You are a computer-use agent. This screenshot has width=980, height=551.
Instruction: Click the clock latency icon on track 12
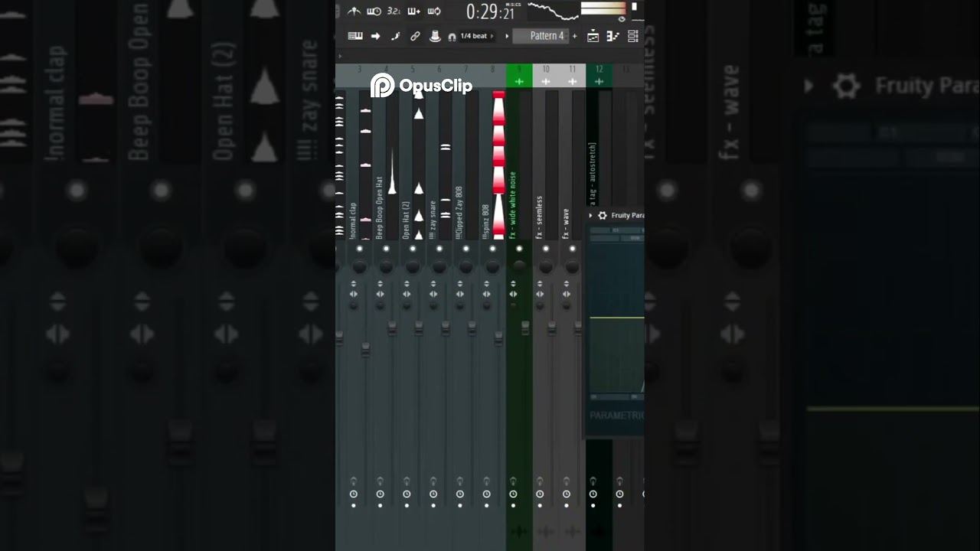click(593, 494)
